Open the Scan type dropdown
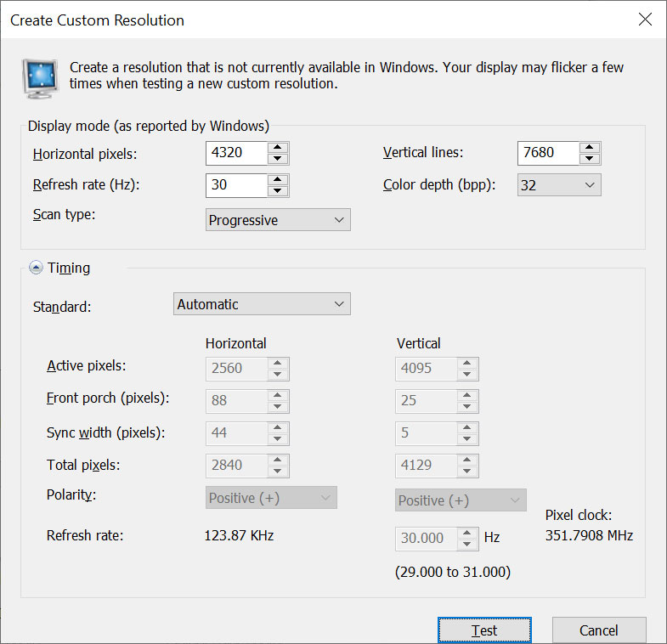This screenshot has width=667, height=644. [278, 220]
